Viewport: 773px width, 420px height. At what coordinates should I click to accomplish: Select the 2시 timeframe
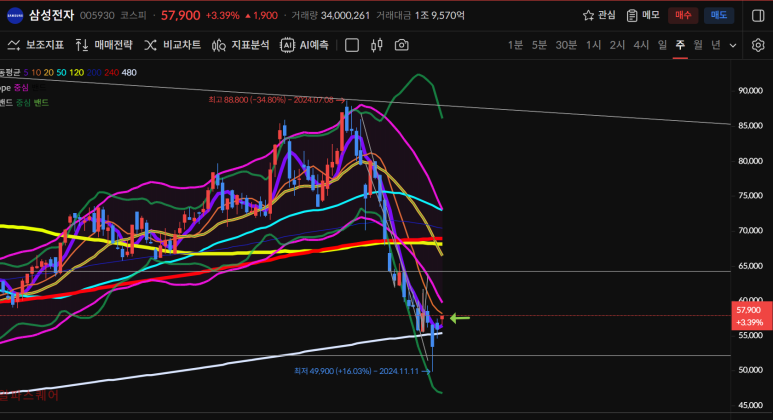coord(617,45)
